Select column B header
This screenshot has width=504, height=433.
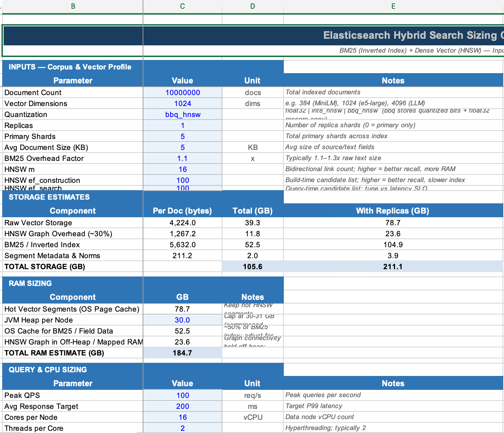click(x=73, y=6)
